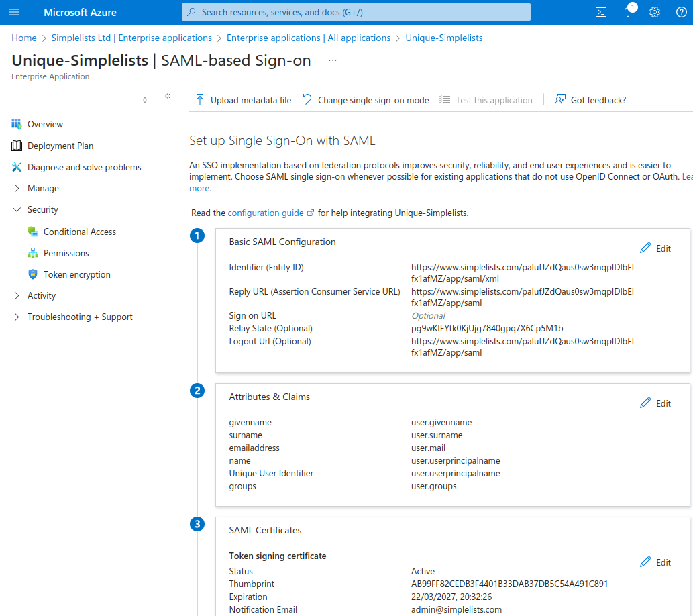Open Simplelists Ltd | Enterprise applications breadcrumb
This screenshot has width=693, height=616.
tap(131, 38)
